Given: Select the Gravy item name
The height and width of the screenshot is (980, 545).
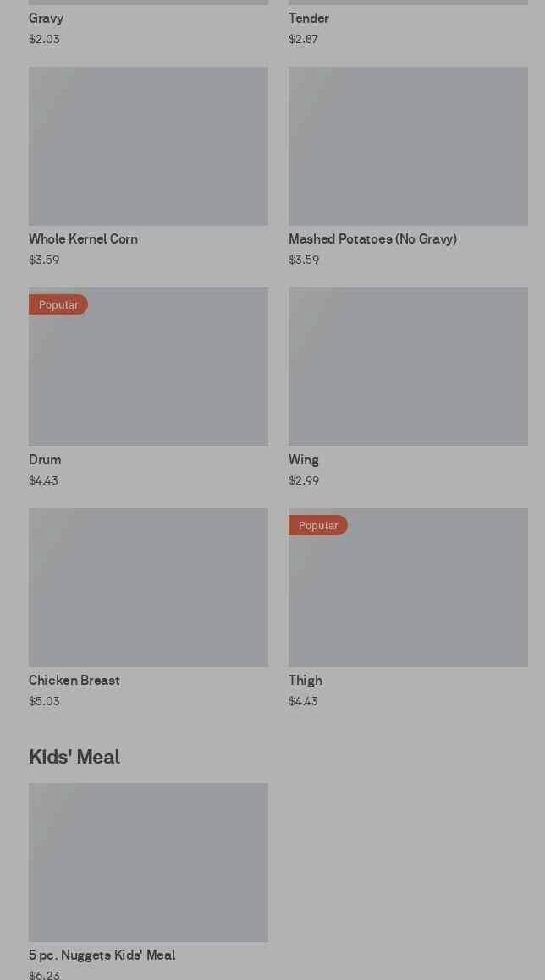Looking at the screenshot, I should coord(46,18).
